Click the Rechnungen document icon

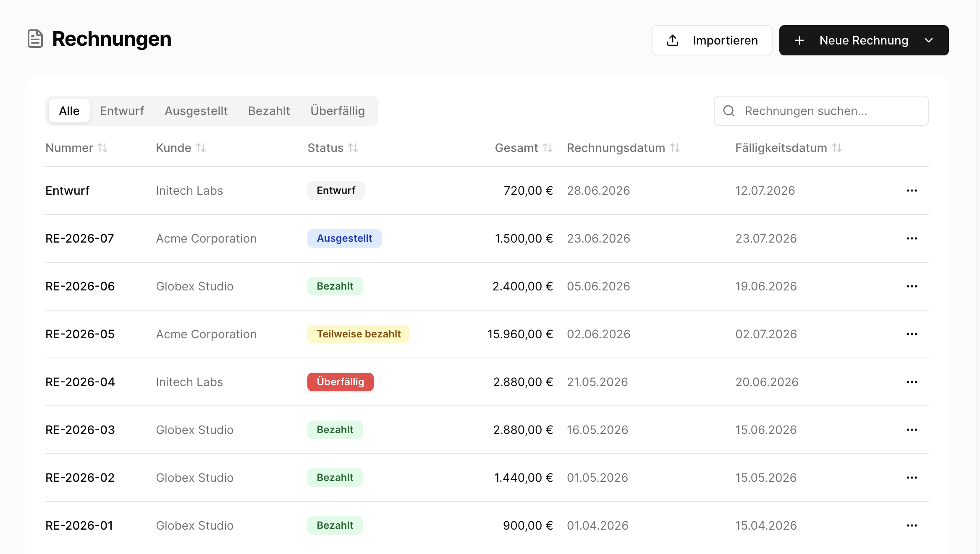35,39
